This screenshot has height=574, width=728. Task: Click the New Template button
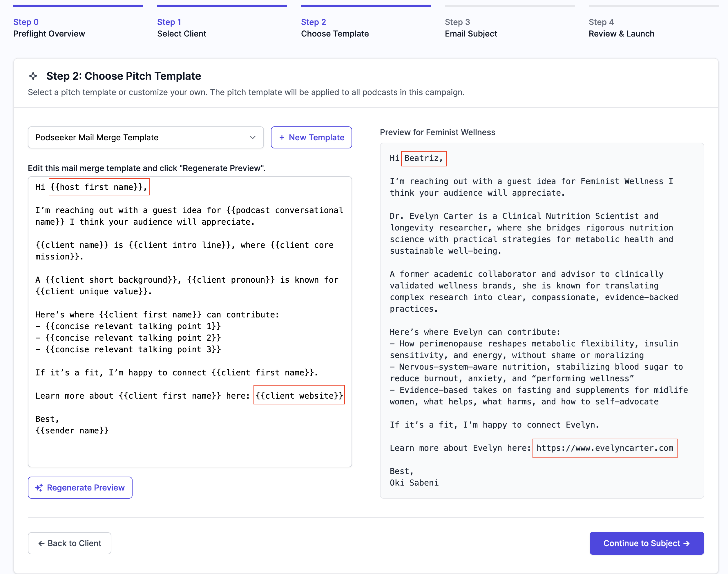point(312,137)
